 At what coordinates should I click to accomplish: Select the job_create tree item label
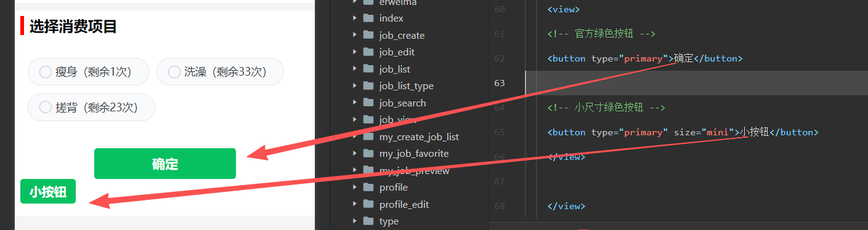pyautogui.click(x=402, y=36)
